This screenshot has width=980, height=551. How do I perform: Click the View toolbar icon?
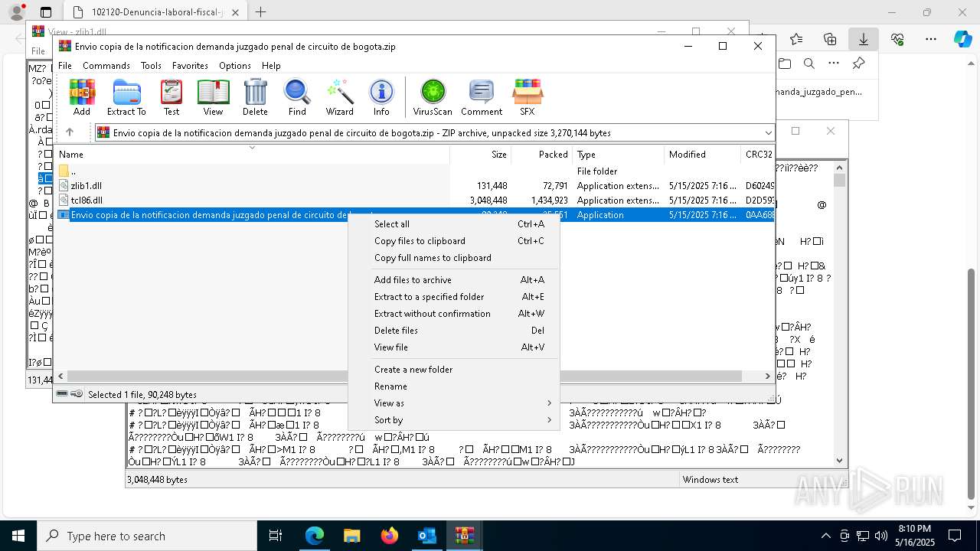pos(213,97)
